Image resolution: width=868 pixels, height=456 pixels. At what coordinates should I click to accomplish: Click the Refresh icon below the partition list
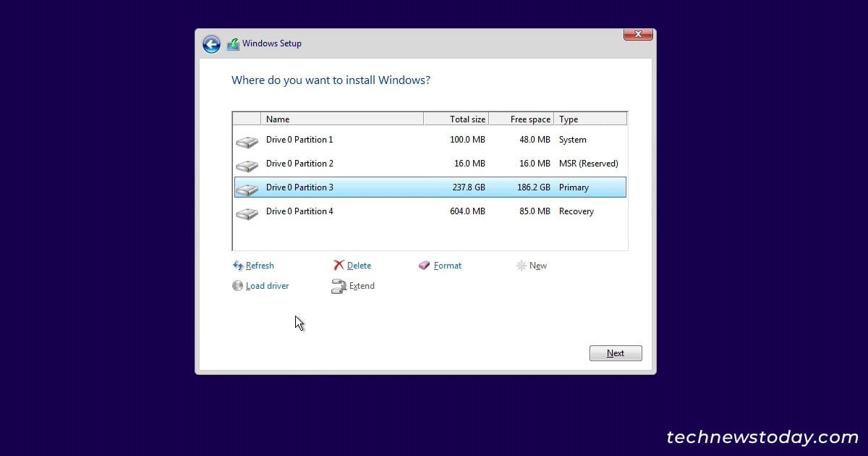click(238, 266)
